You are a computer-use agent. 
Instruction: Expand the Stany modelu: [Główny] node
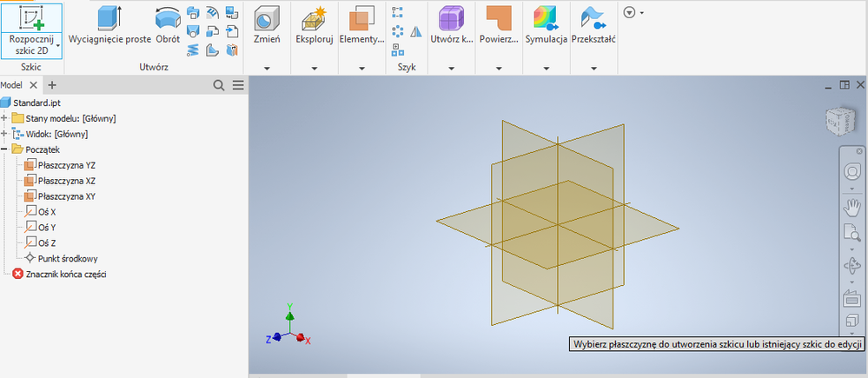coord(4,118)
